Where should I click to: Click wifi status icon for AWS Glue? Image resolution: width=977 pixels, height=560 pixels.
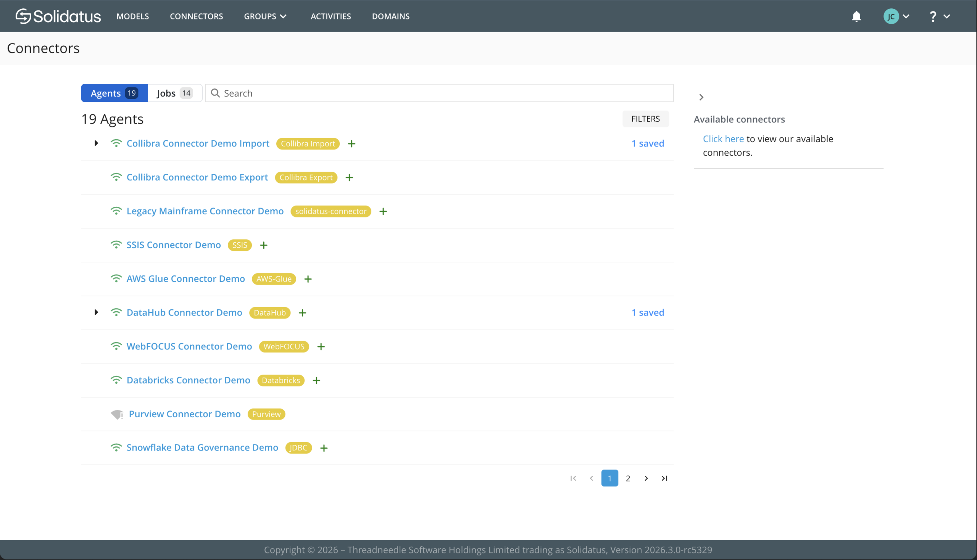point(116,278)
